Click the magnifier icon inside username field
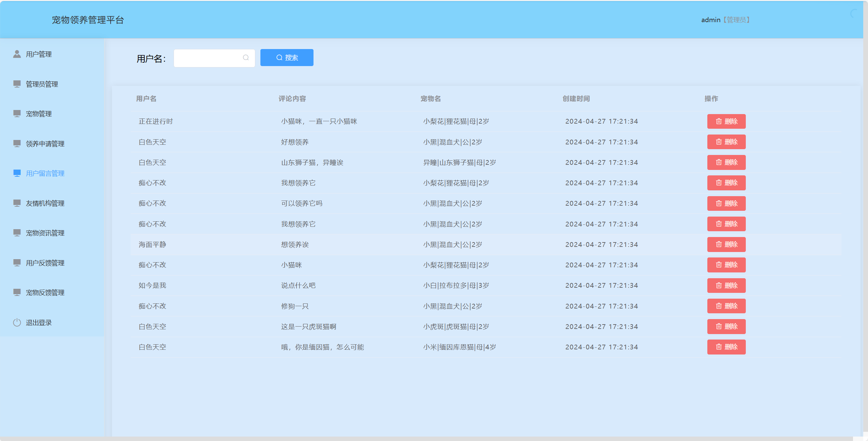This screenshot has width=868, height=441. [246, 58]
